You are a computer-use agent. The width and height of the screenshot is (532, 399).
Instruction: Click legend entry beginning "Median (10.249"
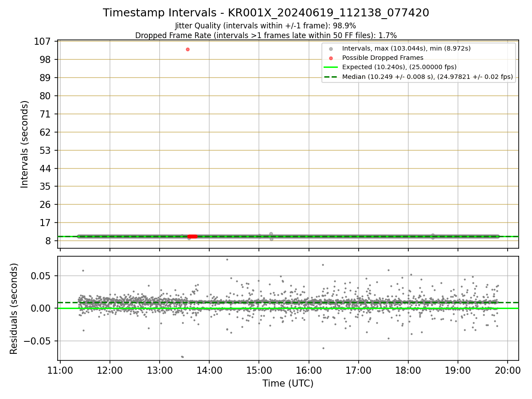pos(427,77)
